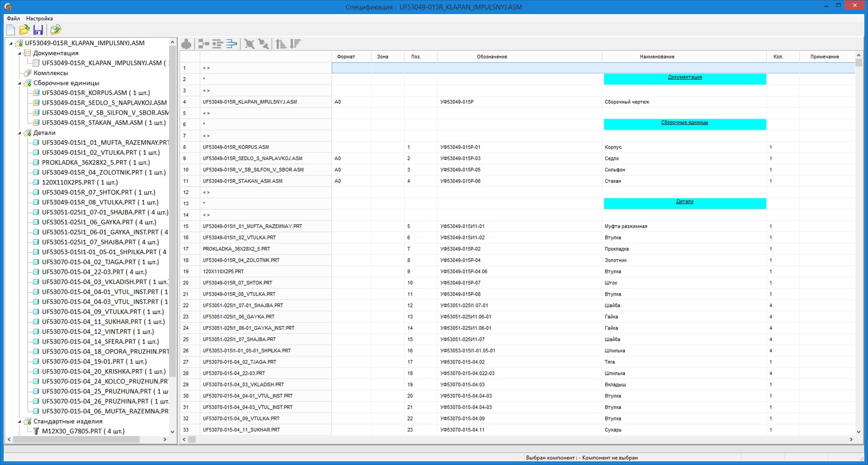
Task: Save the specification with the floppy icon
Action: pyautogui.click(x=38, y=30)
